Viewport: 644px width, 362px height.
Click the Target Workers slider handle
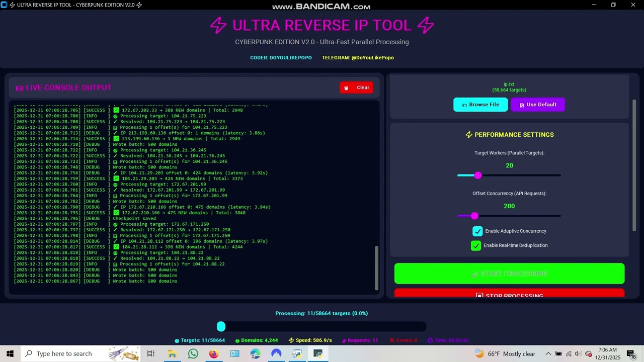coord(478,175)
